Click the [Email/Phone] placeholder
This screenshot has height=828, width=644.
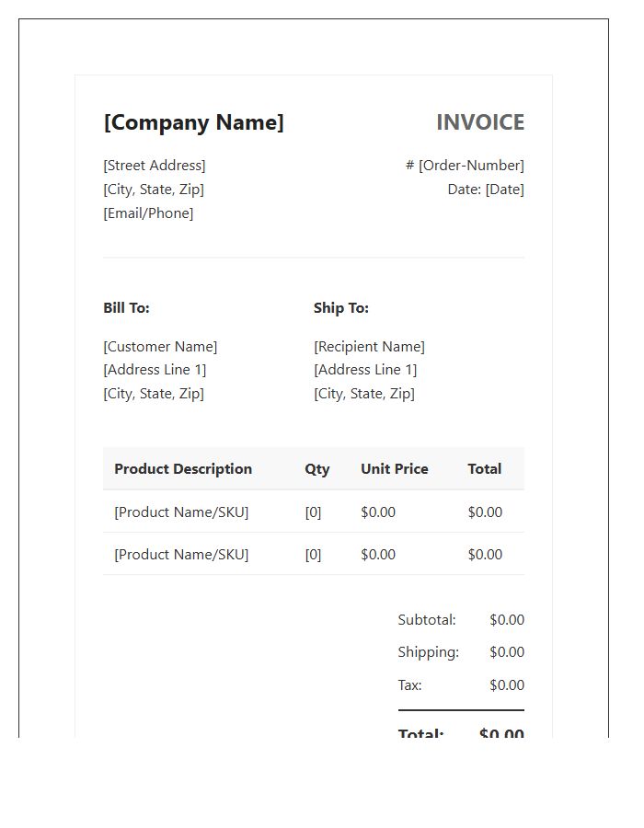tap(148, 213)
